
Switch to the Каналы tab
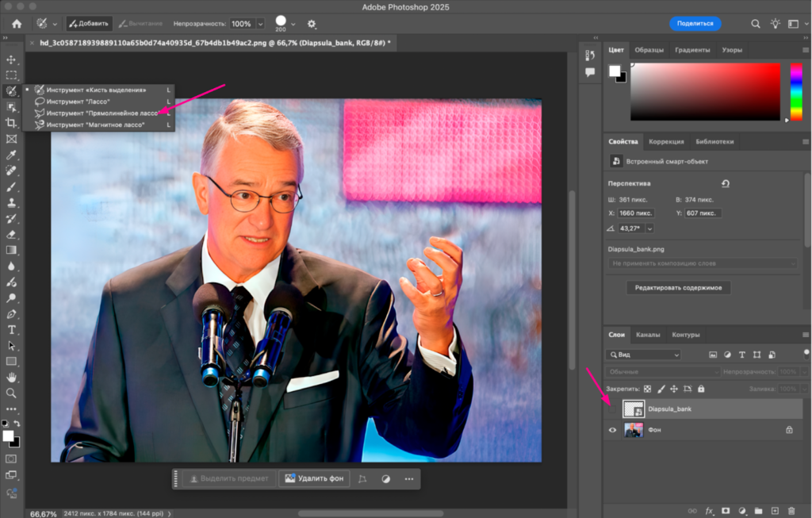[x=647, y=335]
